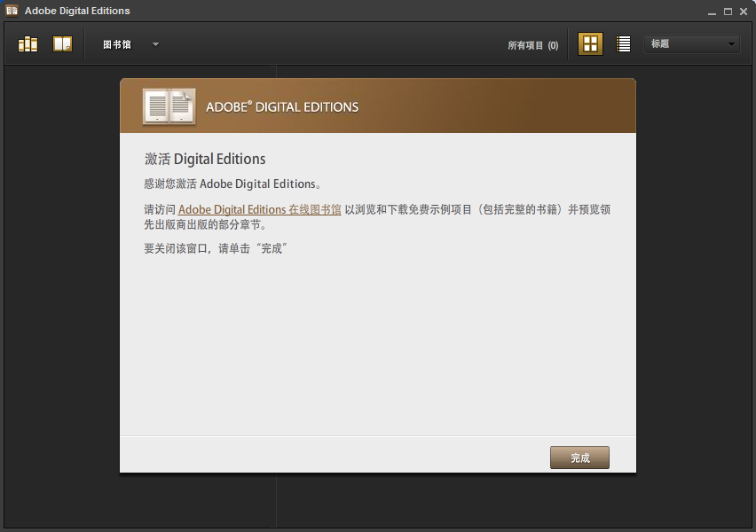Select the highlighted grid icon on the right
The width and height of the screenshot is (756, 532).
tap(590, 43)
